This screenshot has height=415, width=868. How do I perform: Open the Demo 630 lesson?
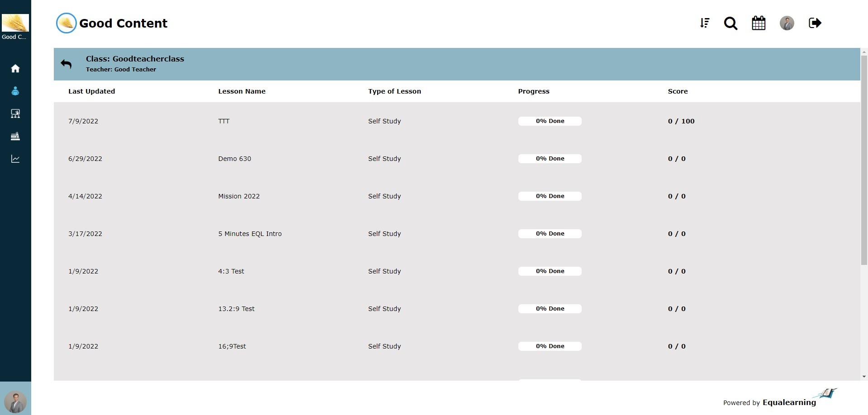pos(234,159)
